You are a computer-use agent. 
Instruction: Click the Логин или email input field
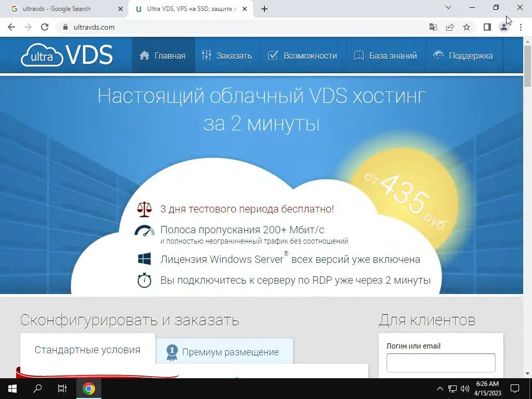click(441, 363)
